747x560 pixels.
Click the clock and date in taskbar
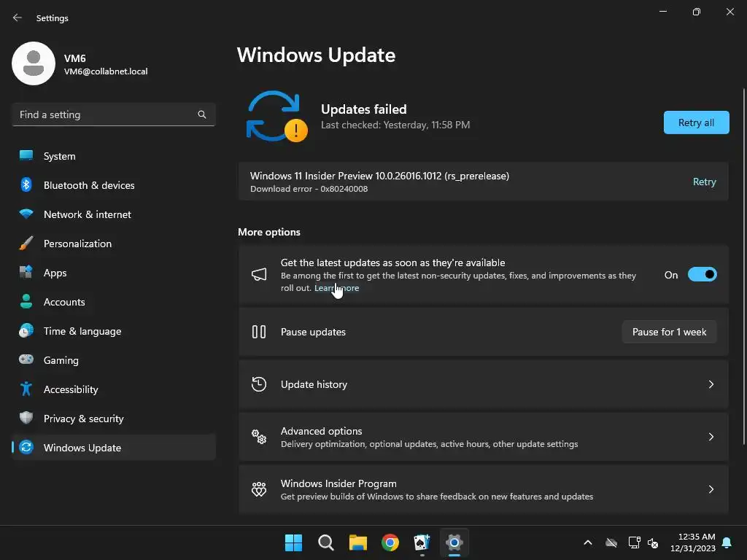pos(693,542)
